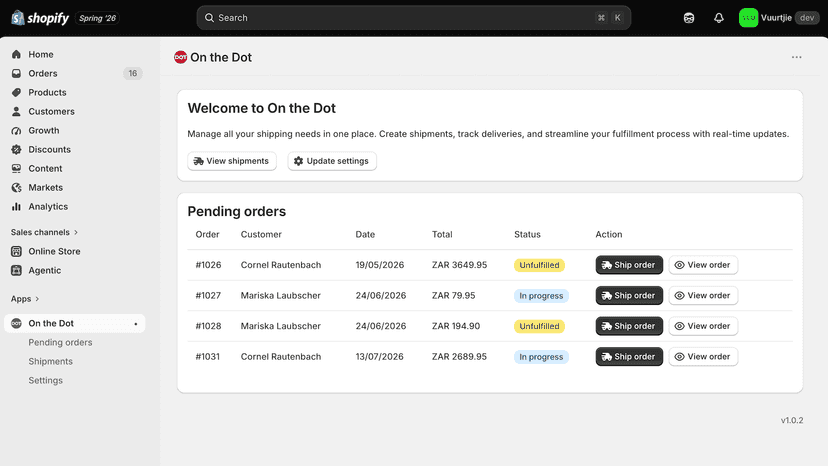Open Settings sub-item under On the Dot
This screenshot has height=466, width=828.
[x=45, y=380]
